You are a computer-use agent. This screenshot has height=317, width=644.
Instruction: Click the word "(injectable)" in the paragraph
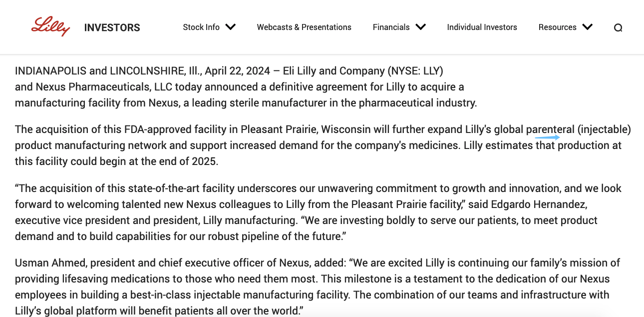tap(604, 130)
